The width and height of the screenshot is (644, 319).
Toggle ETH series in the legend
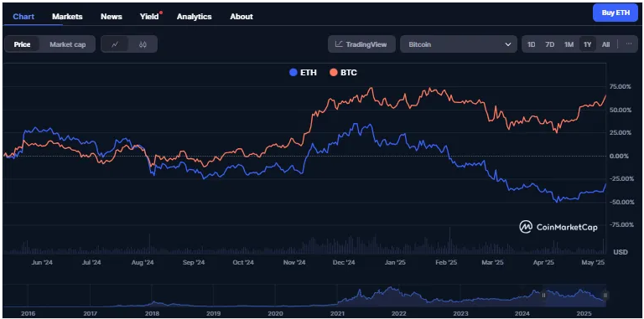[303, 73]
